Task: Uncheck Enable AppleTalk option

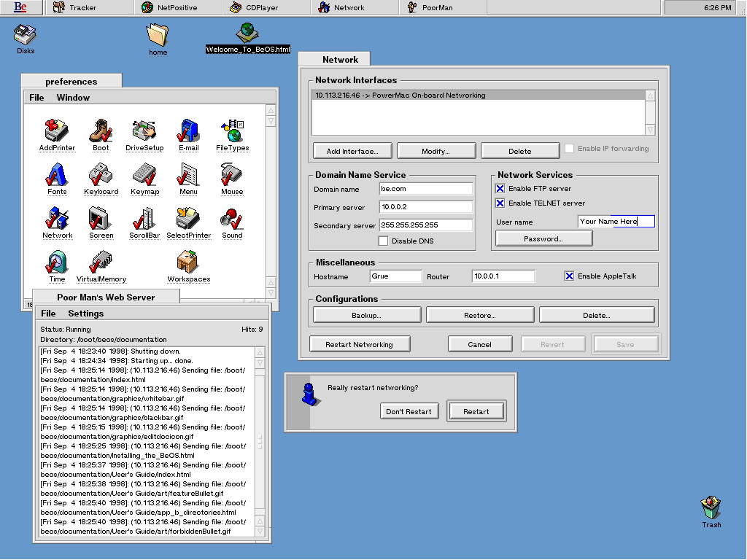Action: click(x=569, y=276)
